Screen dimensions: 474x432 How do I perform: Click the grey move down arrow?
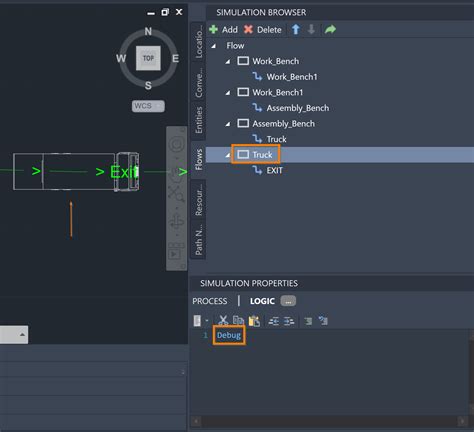[311, 30]
